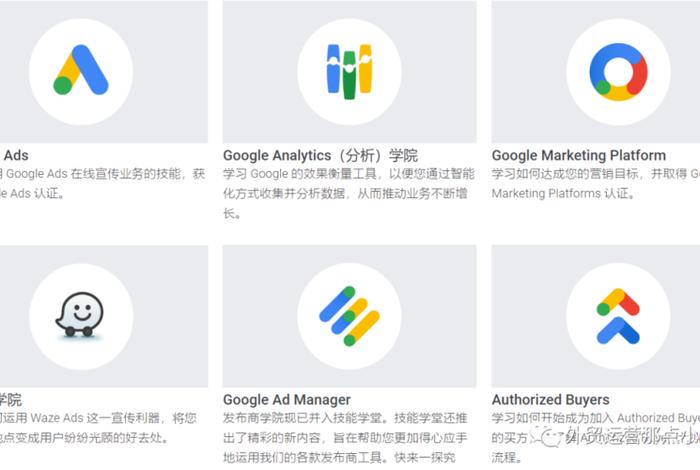Screen dimensions: 700x470
Task: Open the Authorized Buyers title link
Action: click(x=550, y=399)
